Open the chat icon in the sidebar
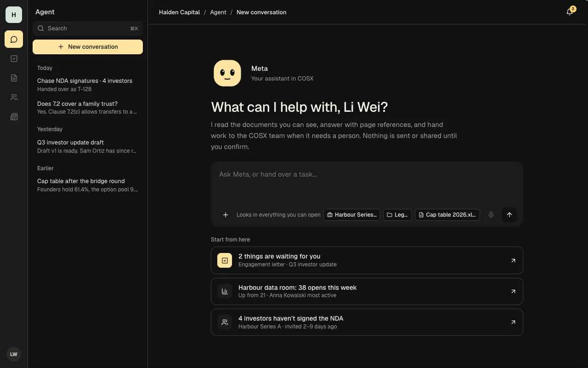The width and height of the screenshot is (588, 368). 14,39
